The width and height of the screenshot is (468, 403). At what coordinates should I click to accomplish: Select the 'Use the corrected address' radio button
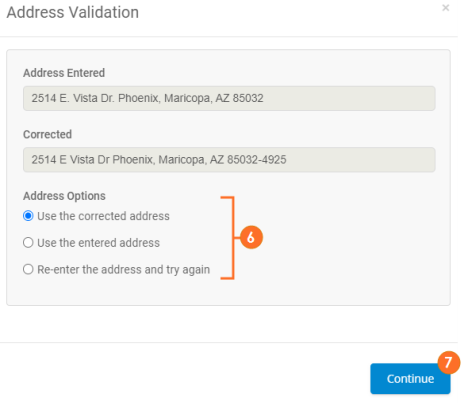click(28, 216)
